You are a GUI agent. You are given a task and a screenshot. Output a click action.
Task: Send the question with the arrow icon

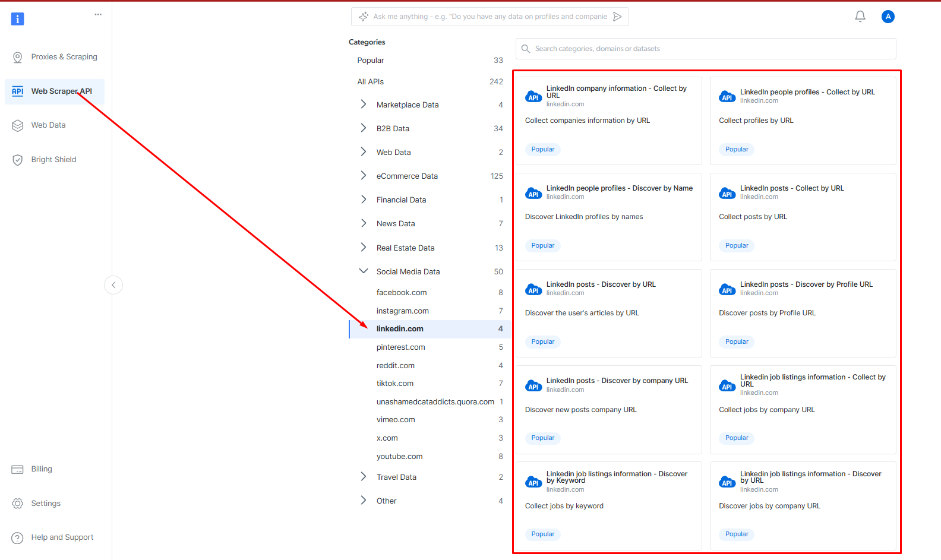pyautogui.click(x=618, y=17)
